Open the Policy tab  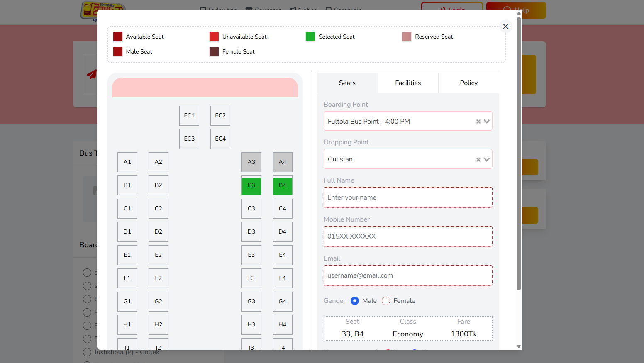click(x=468, y=83)
